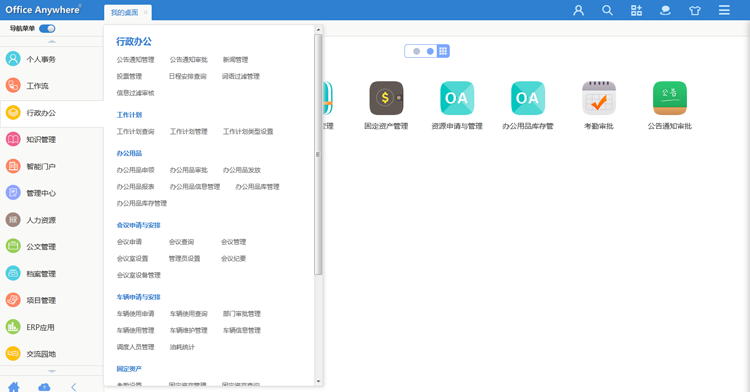
Task: Open the 档案管理 sidebar module
Action: pos(52,273)
